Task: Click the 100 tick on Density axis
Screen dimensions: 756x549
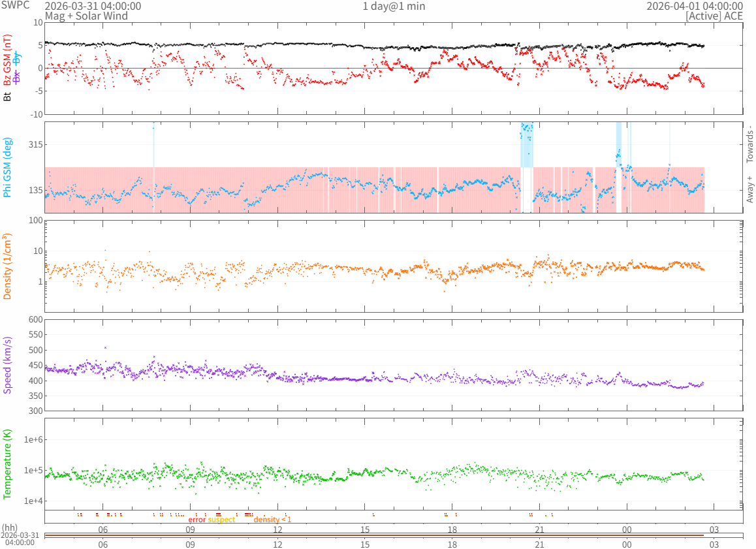Action: [36, 220]
